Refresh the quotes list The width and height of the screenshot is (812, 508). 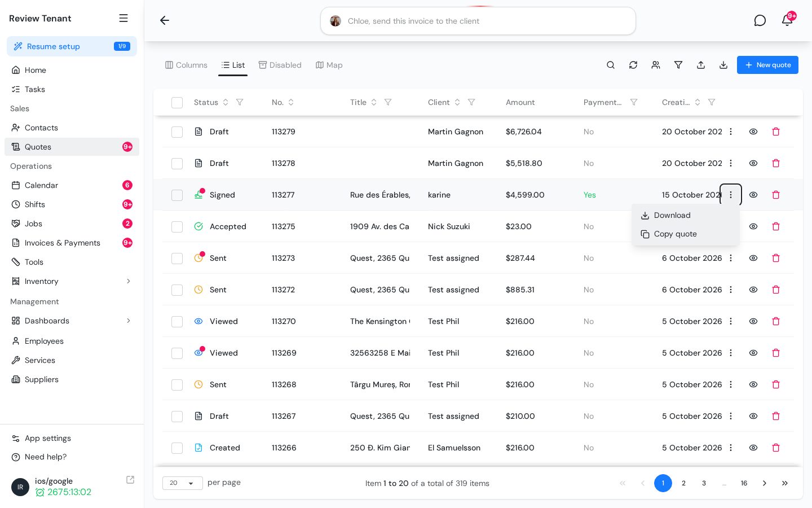(x=633, y=65)
